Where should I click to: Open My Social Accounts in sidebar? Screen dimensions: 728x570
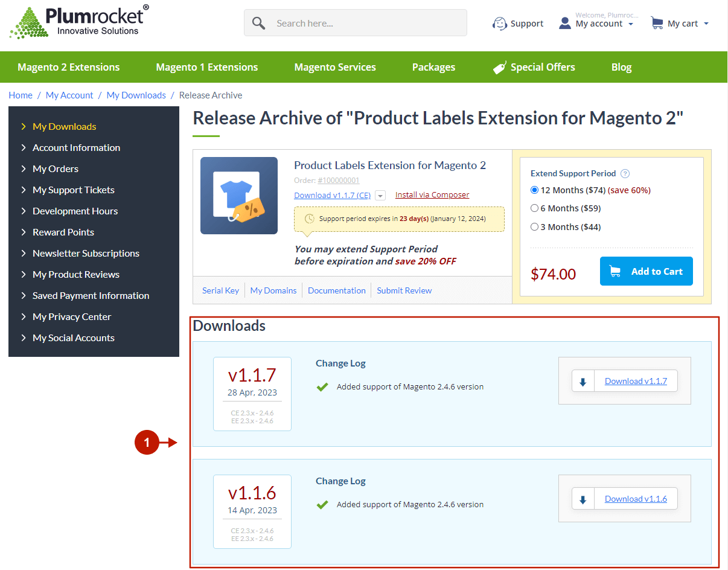click(74, 338)
